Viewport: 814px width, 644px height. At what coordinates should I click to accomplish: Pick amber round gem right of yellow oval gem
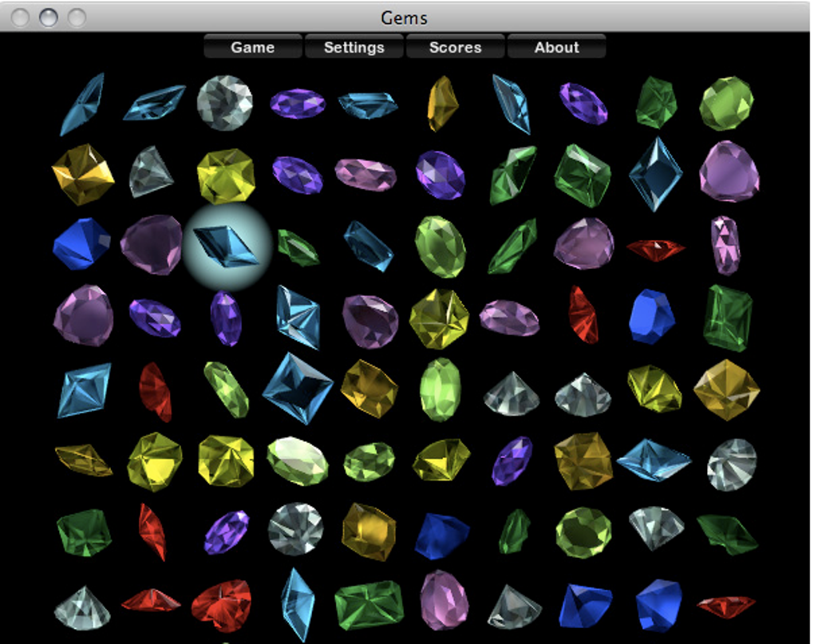(x=726, y=389)
